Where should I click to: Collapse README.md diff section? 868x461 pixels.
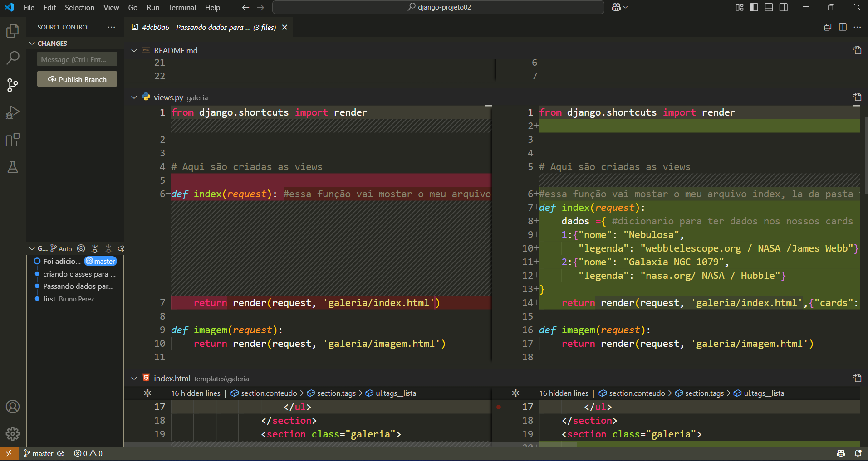click(134, 50)
